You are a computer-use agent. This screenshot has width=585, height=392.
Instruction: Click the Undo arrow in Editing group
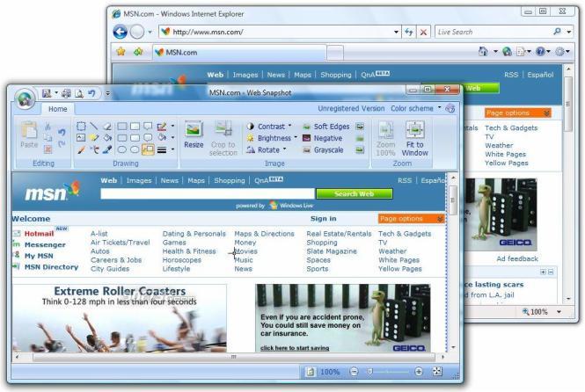coord(62,132)
